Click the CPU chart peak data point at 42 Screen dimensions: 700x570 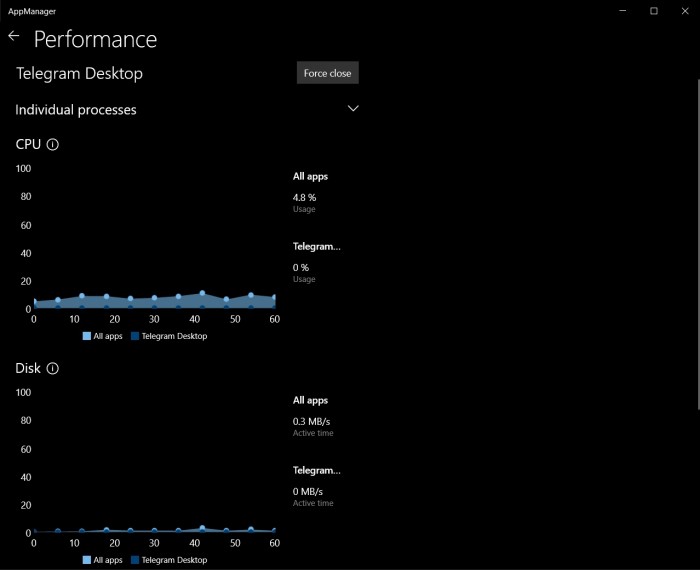(x=202, y=293)
